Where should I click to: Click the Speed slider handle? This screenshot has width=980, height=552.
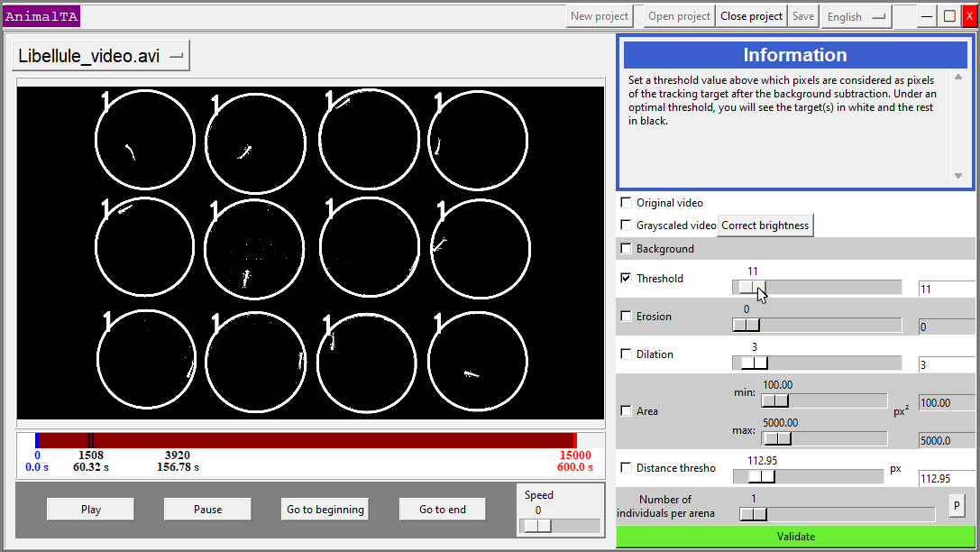537,526
